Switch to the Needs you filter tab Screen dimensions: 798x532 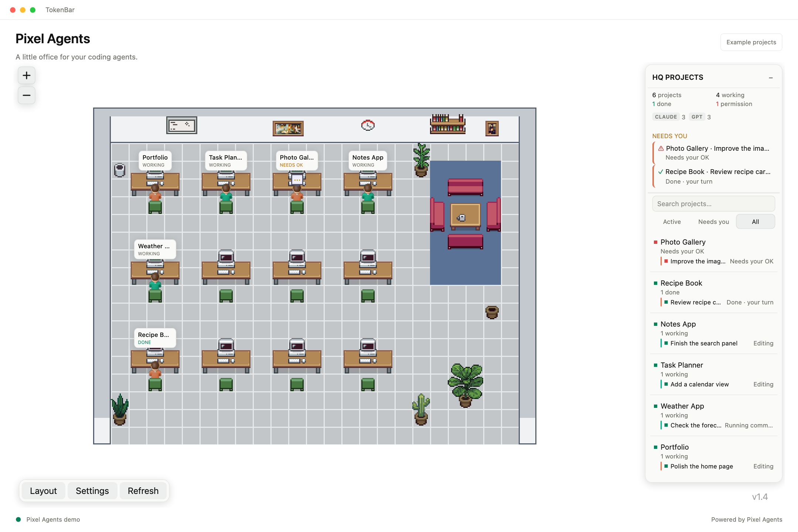coord(713,222)
